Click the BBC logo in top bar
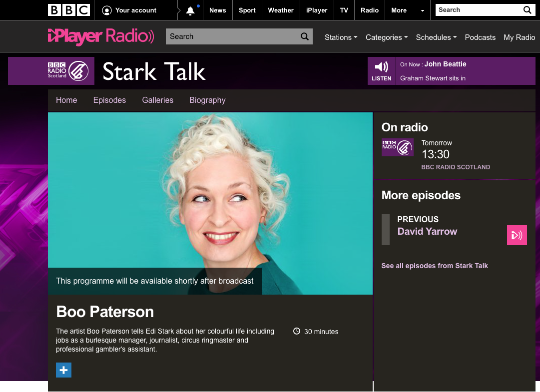This screenshot has height=392, width=540. (69, 10)
